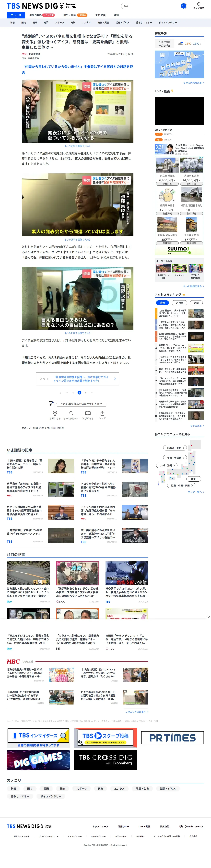Select the 24時間 ranking filter
211x868 pixels.
pyautogui.click(x=179, y=303)
